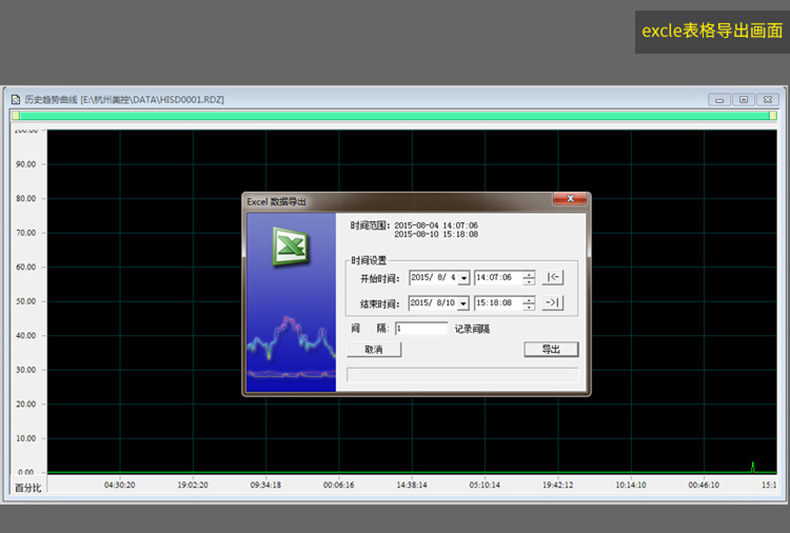Image resolution: width=790 pixels, height=533 pixels.
Task: Click the Excel logo in the dialog
Action: (x=290, y=246)
